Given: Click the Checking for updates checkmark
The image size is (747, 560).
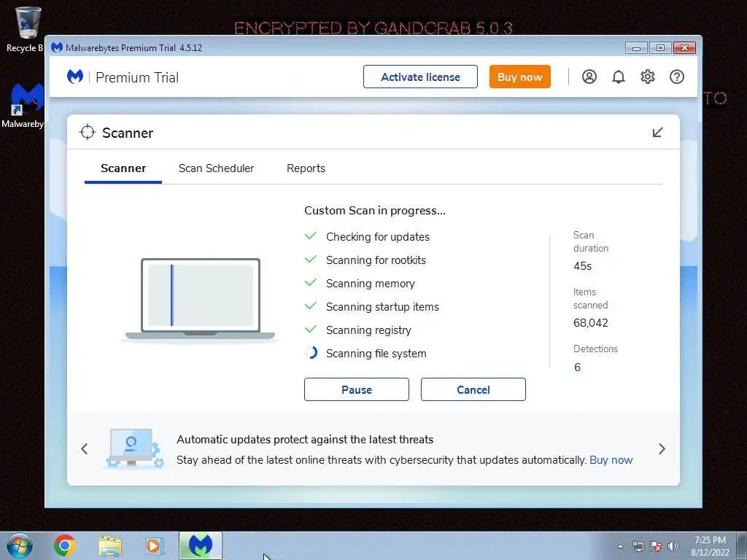Looking at the screenshot, I should click(311, 236).
